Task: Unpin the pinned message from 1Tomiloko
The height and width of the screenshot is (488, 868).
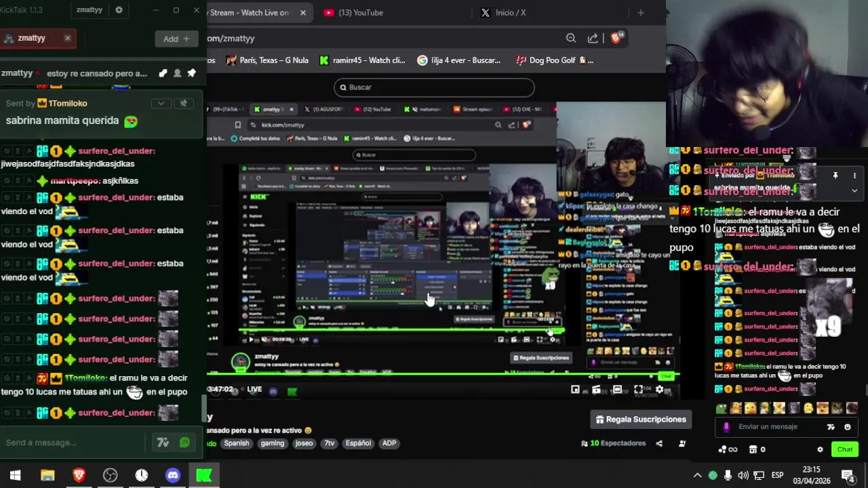Action: coord(183,103)
